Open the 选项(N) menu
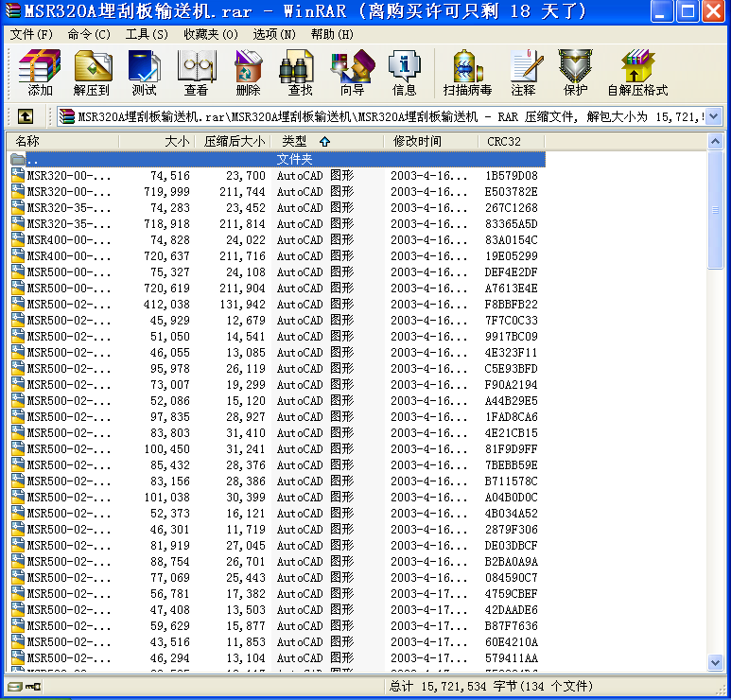The height and width of the screenshot is (700, 731). click(x=274, y=34)
